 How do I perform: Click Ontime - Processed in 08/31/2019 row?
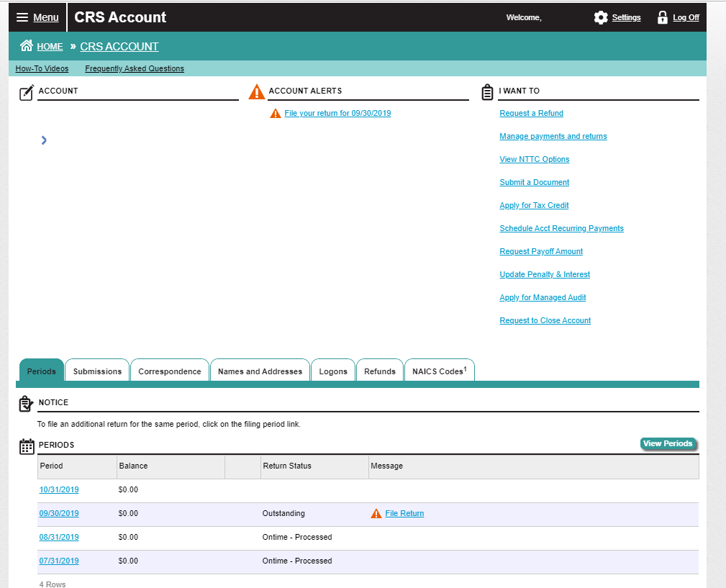pyautogui.click(x=296, y=537)
